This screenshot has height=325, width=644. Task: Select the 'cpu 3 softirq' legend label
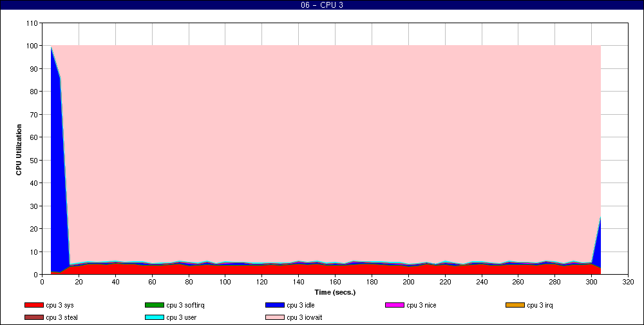185,305
